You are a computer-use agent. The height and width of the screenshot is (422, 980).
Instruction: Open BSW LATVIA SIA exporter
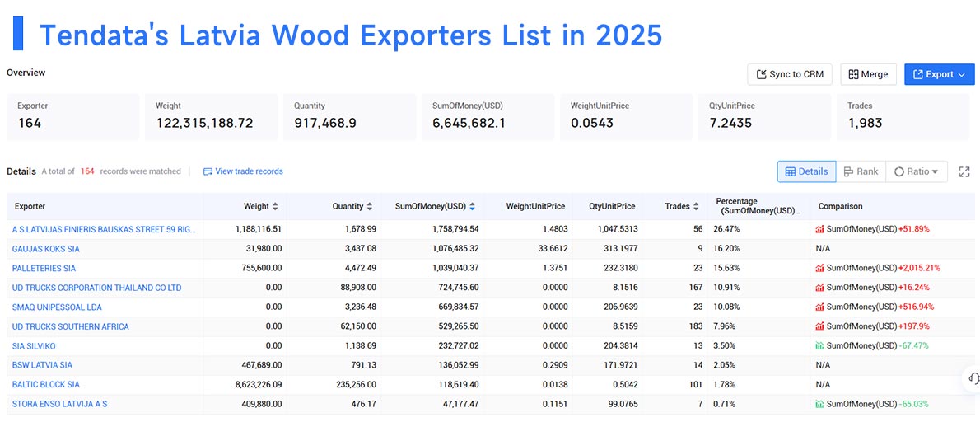point(42,365)
